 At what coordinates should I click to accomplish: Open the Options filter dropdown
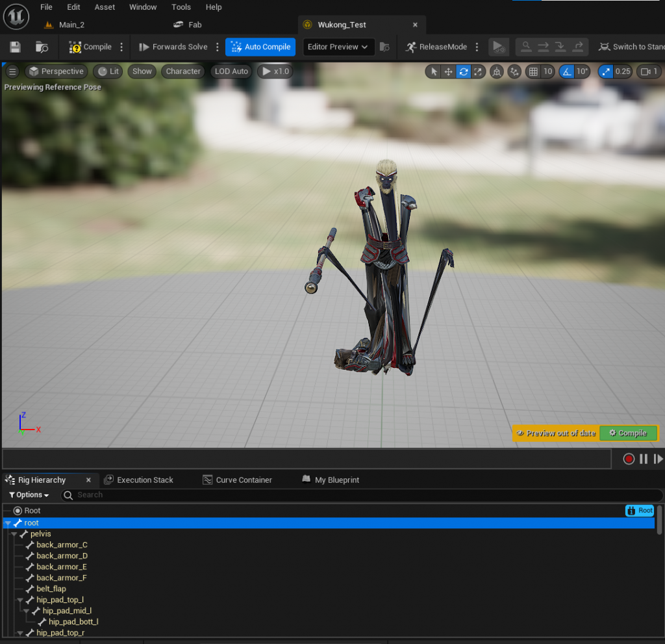(29, 495)
